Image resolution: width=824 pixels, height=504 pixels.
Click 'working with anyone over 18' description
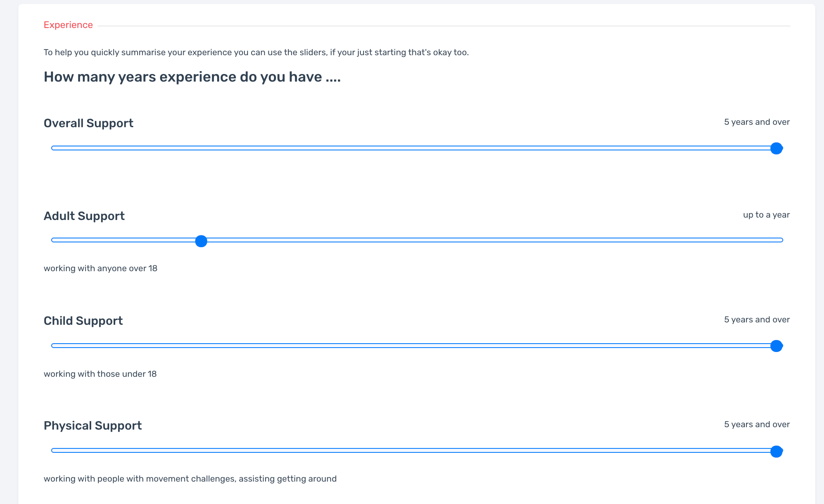coord(100,268)
